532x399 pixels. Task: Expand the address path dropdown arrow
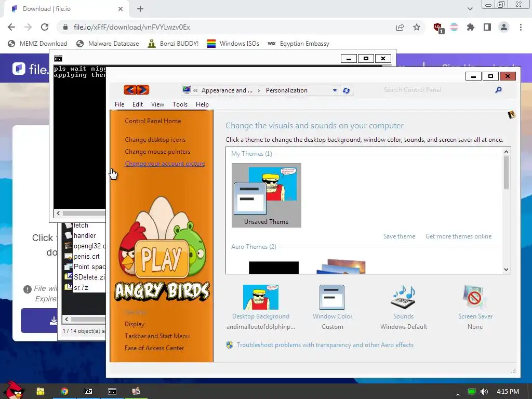coord(335,90)
